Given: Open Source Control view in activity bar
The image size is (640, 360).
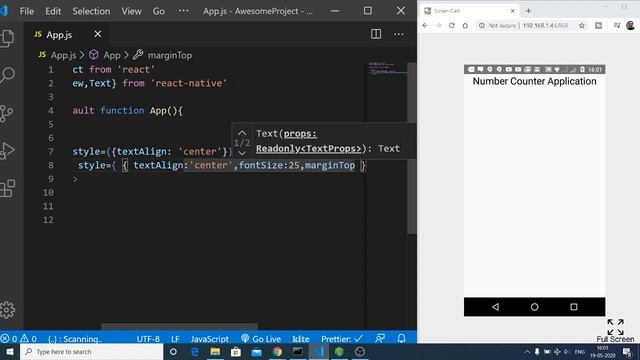Looking at the screenshot, I should [7, 113].
